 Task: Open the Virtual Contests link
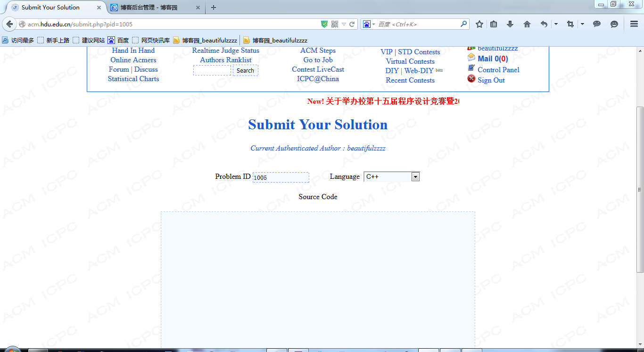pyautogui.click(x=410, y=61)
